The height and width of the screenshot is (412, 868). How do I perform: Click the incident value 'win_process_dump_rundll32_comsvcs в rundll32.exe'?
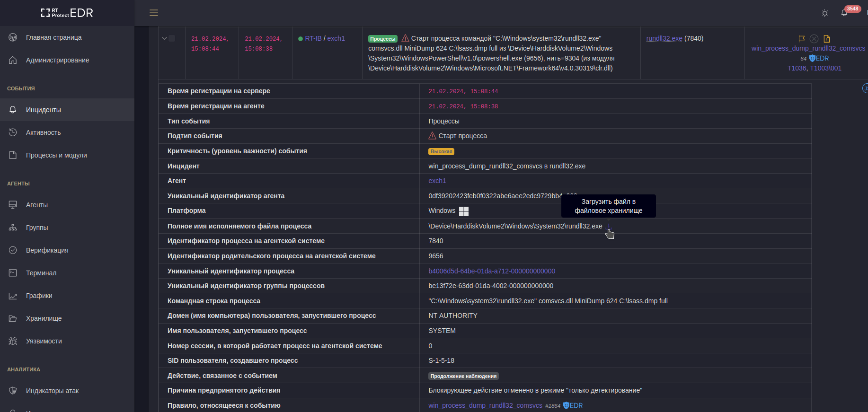(507, 166)
